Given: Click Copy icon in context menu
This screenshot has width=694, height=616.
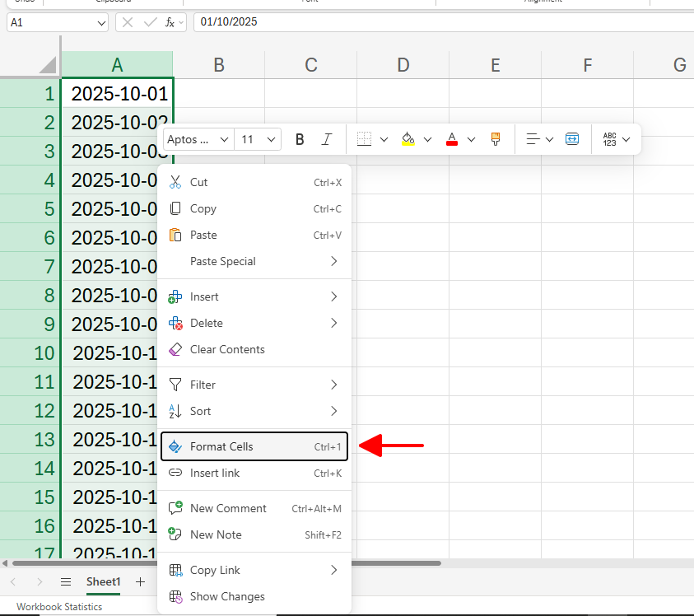Looking at the screenshot, I should click(175, 208).
